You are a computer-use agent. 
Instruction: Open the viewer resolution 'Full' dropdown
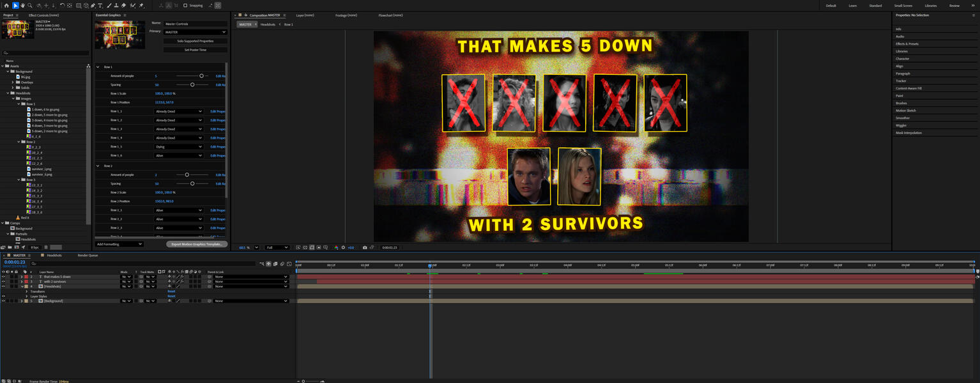(x=277, y=247)
